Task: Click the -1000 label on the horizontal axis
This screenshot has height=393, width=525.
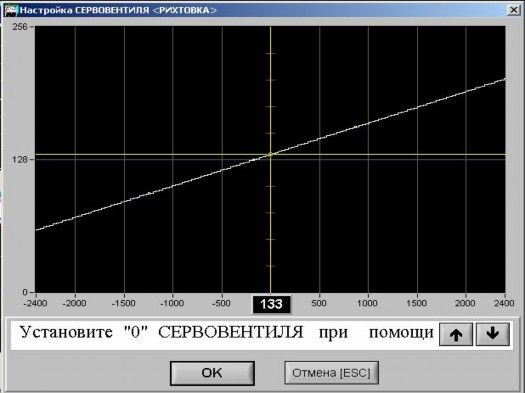Action: point(172,303)
